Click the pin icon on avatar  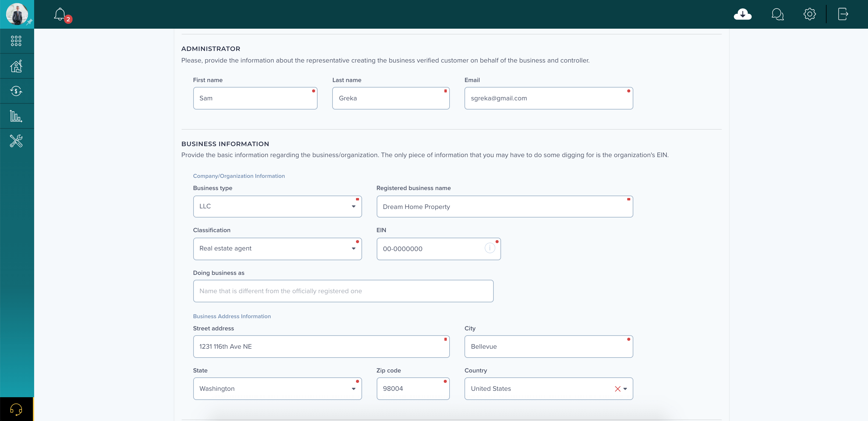(x=30, y=22)
